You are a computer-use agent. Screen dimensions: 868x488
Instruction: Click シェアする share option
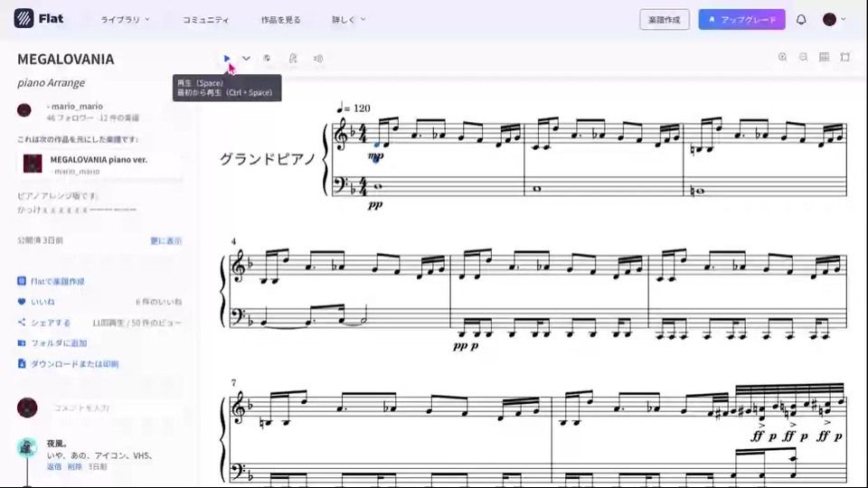[51, 323]
